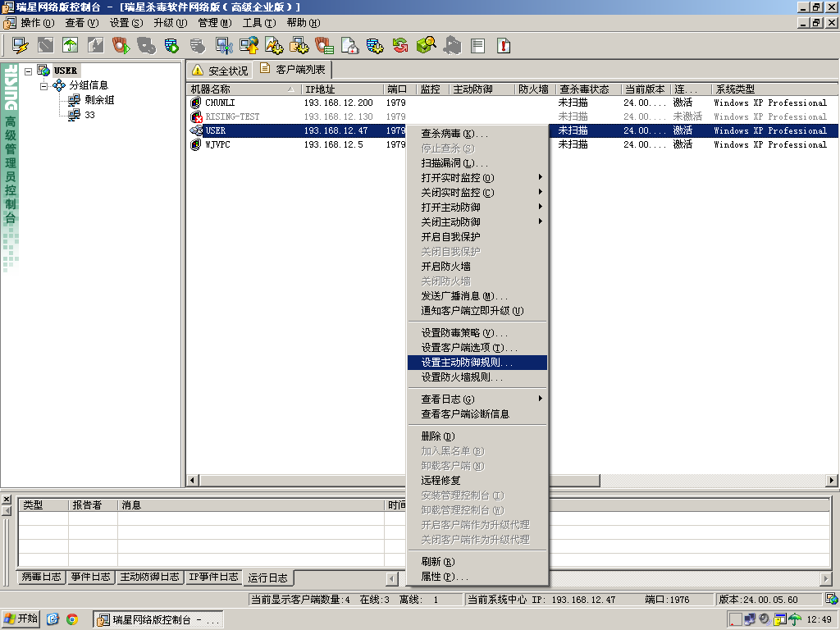This screenshot has height=630, width=840.
Task: Open Chrome from the quick launch bar
Action: click(72, 619)
